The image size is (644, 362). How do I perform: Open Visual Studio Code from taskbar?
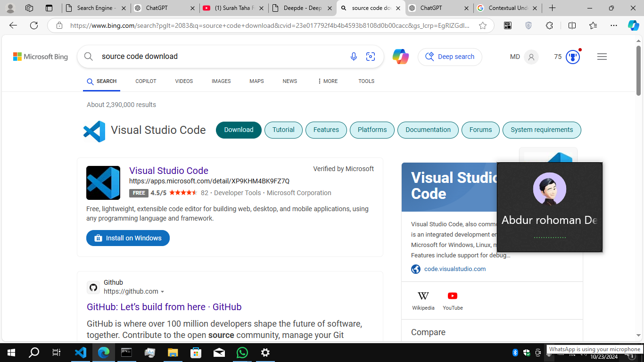pos(81,353)
